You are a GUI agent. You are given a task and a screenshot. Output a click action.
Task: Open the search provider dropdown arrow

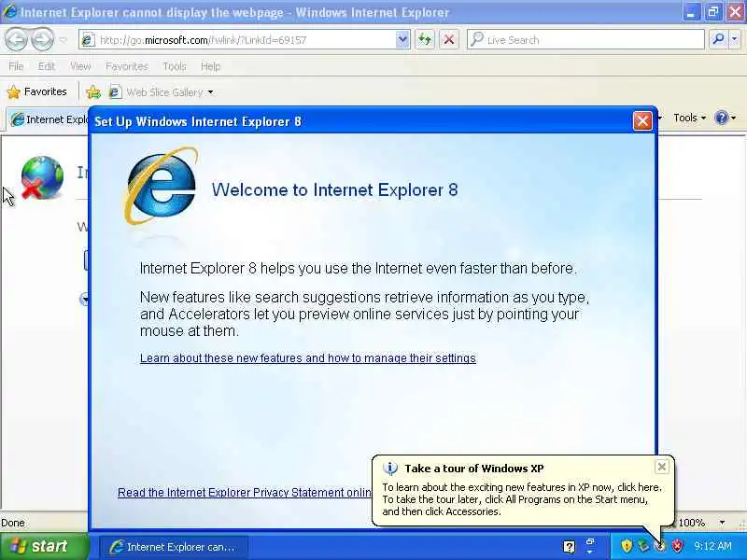tap(735, 39)
